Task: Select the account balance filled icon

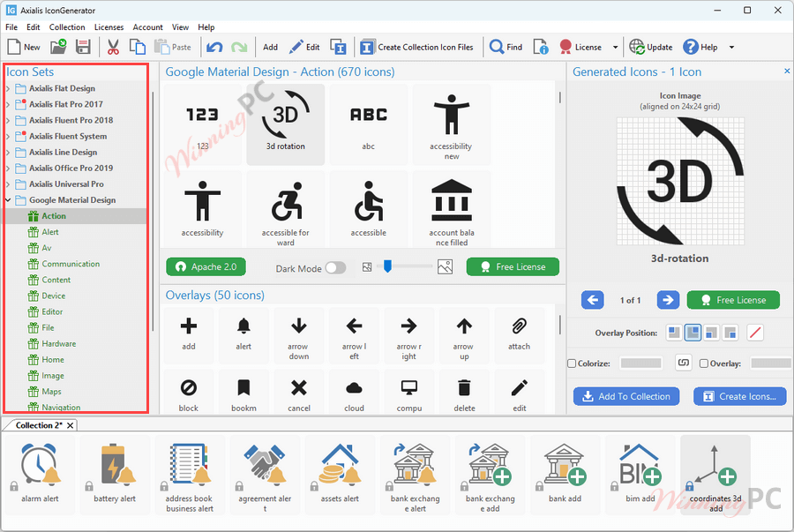Action: [x=451, y=210]
